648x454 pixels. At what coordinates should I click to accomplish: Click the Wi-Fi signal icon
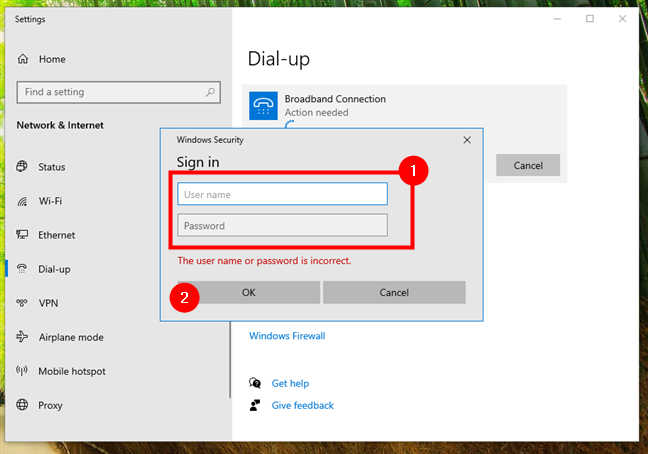[22, 201]
